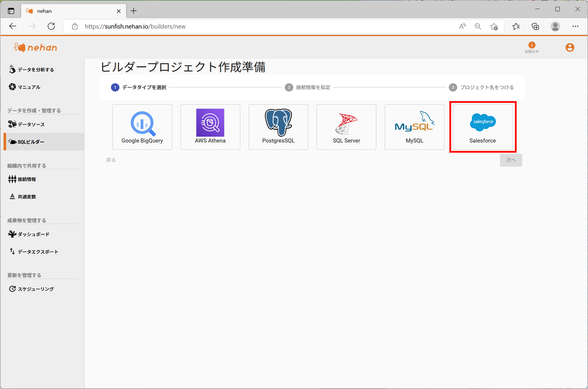The height and width of the screenshot is (389, 588).
Task: Click the site lock icon
Action: pyautogui.click(x=74, y=26)
